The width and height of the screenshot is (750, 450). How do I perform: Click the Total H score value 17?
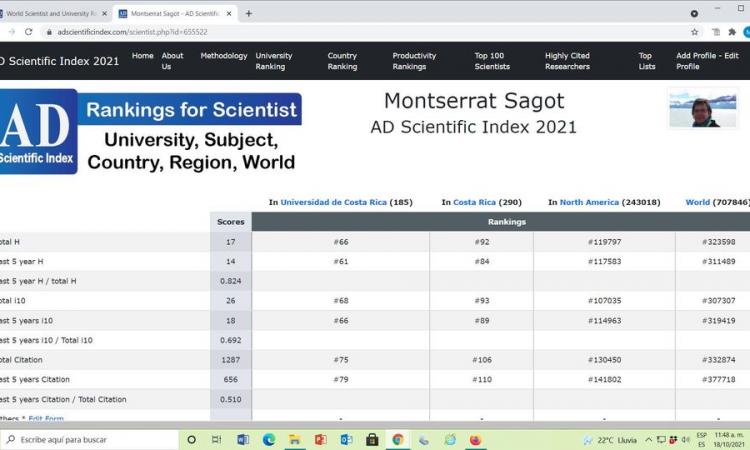click(231, 242)
